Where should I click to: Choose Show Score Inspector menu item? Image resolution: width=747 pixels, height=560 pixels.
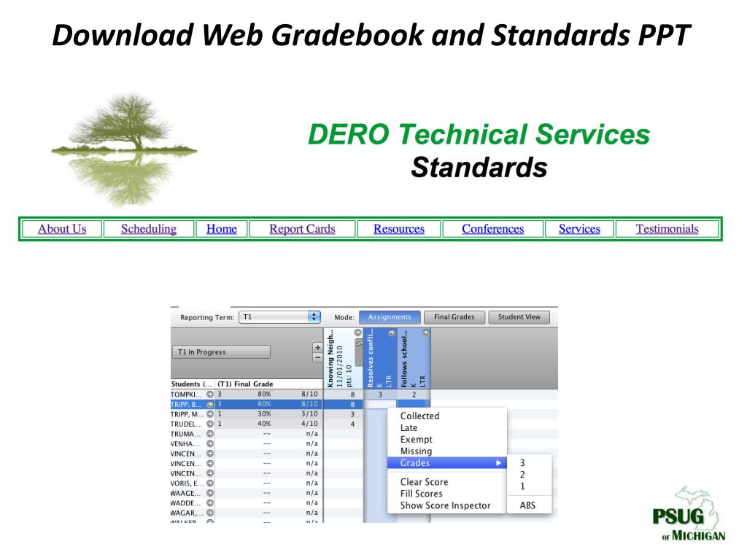coord(447,506)
